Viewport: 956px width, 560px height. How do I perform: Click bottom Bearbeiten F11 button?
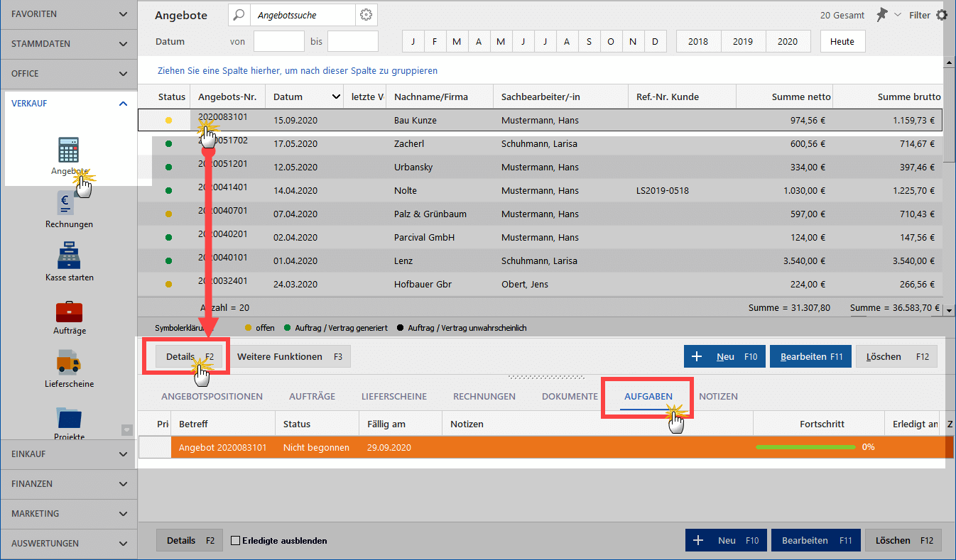click(x=815, y=540)
